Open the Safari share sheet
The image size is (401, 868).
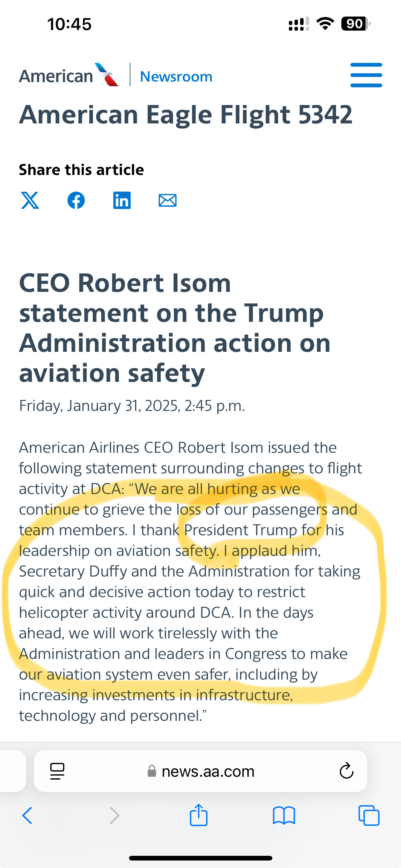(199, 815)
